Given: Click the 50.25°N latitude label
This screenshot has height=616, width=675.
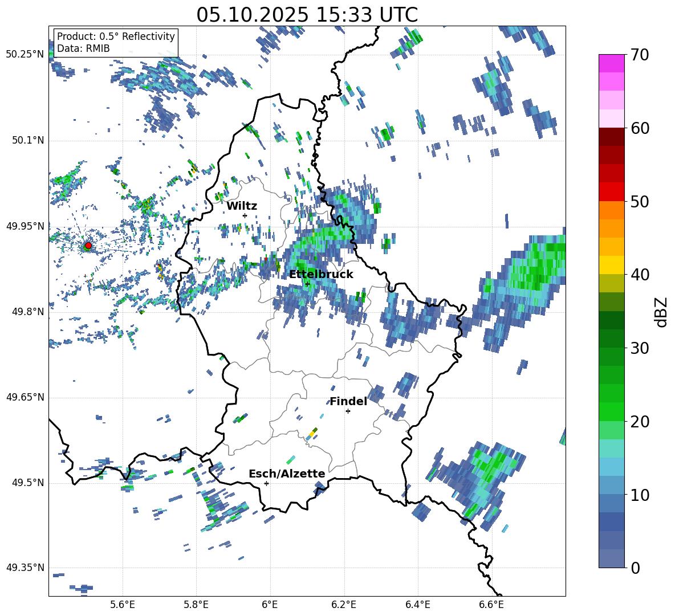Looking at the screenshot, I should [25, 55].
